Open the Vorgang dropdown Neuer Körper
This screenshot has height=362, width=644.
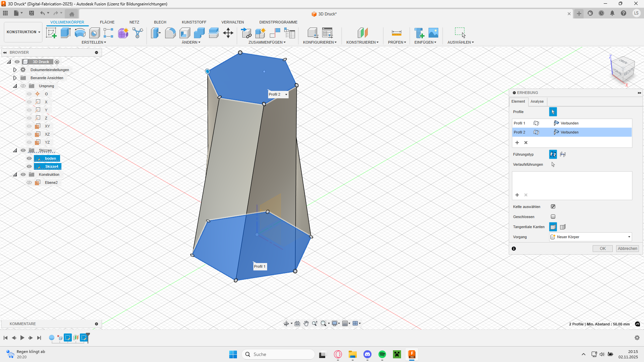[590, 237]
